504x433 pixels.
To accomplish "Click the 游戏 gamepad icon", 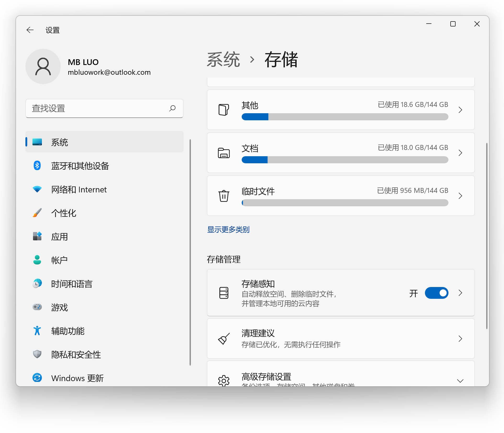I will tap(37, 307).
